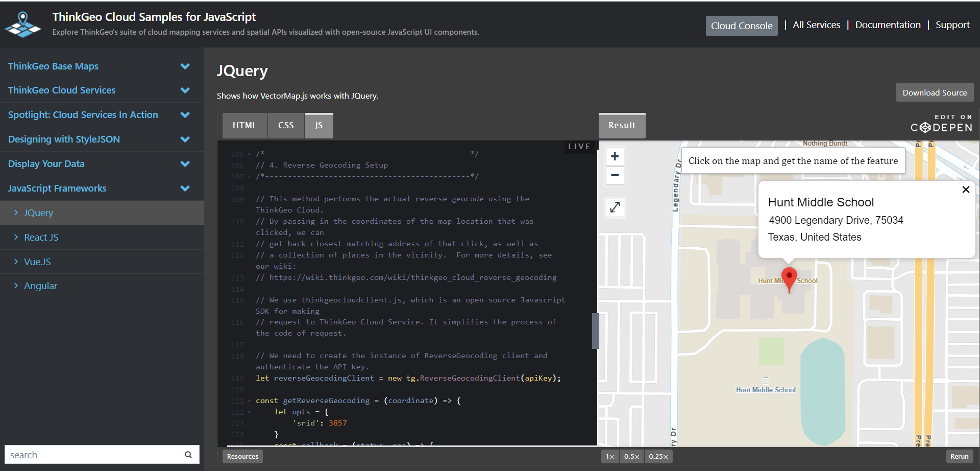Screen dimensions: 980x471
Task: Click the wiki.thinkgeo.com URL in code
Action: pyautogui.click(x=413, y=277)
